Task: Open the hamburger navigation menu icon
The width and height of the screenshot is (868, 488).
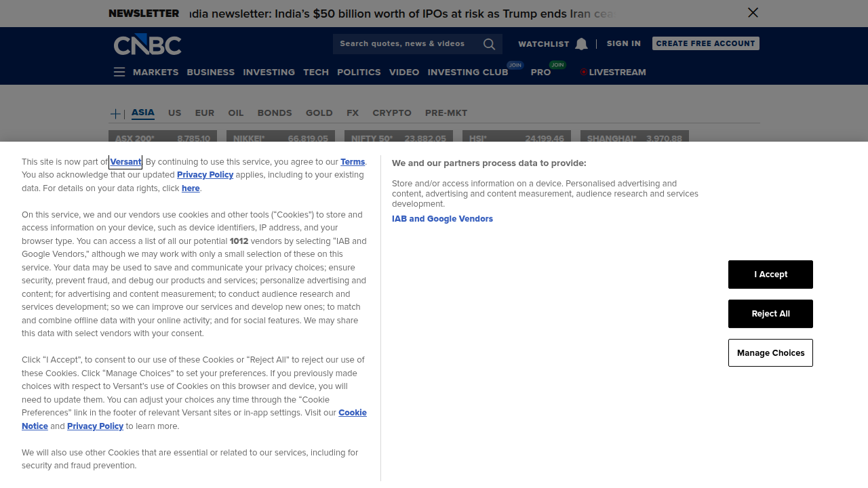Action: pyautogui.click(x=119, y=72)
